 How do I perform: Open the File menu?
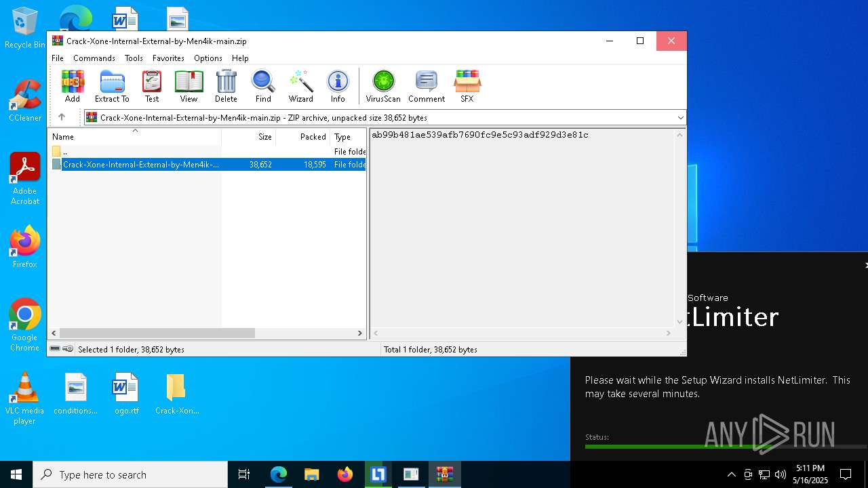58,58
